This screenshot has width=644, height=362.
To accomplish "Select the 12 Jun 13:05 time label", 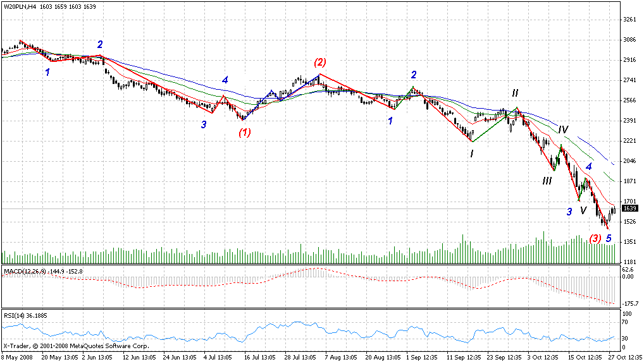I will (x=140, y=357).
